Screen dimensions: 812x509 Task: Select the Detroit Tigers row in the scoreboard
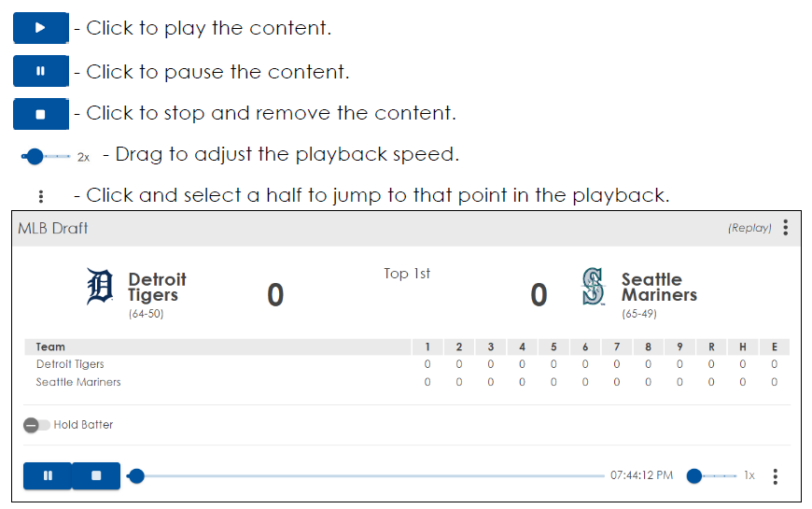pyautogui.click(x=70, y=364)
